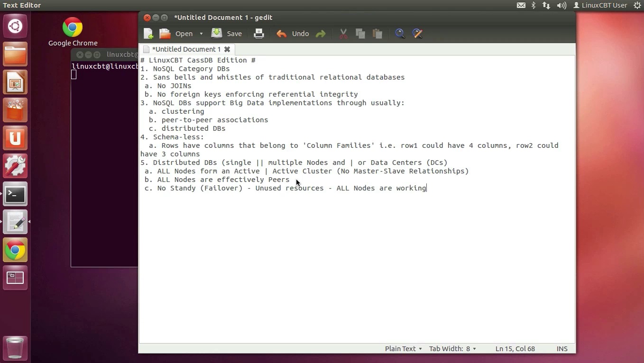Open Workspace Switcher in launcher
Viewport: 644px width, 363px height.
tap(15, 278)
